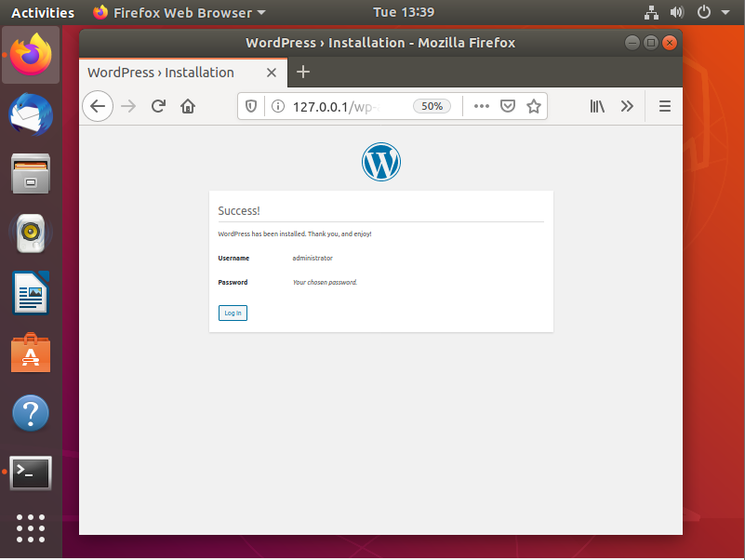Viewport: 745px width, 560px height.
Task: Open tracking protection shield icon
Action: (x=251, y=106)
